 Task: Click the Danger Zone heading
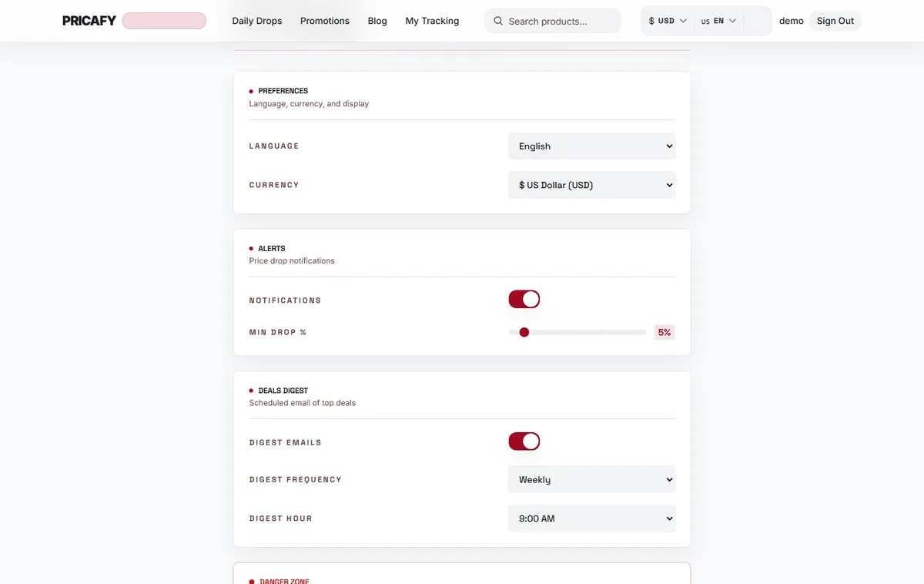(284, 581)
